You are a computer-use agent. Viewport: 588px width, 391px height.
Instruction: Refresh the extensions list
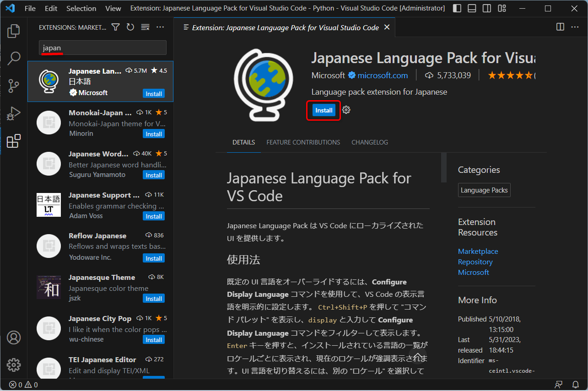[130, 27]
